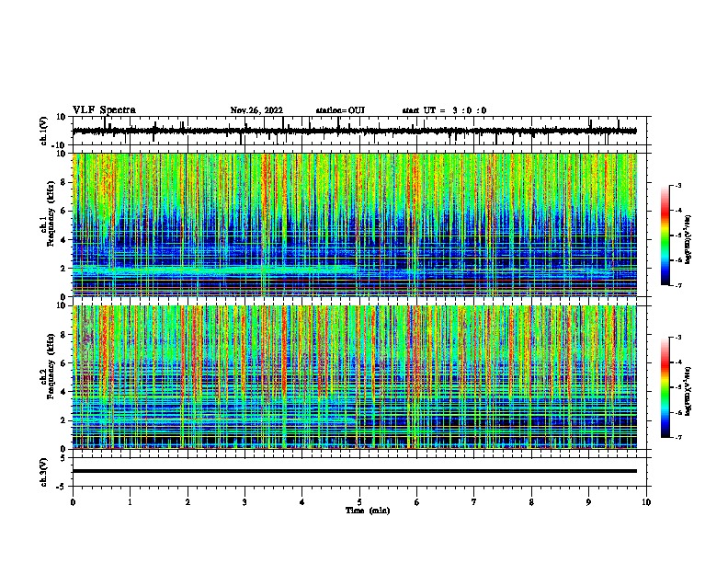
Task: Click the "-7" label on ch.2 color bar
Action: click(677, 437)
